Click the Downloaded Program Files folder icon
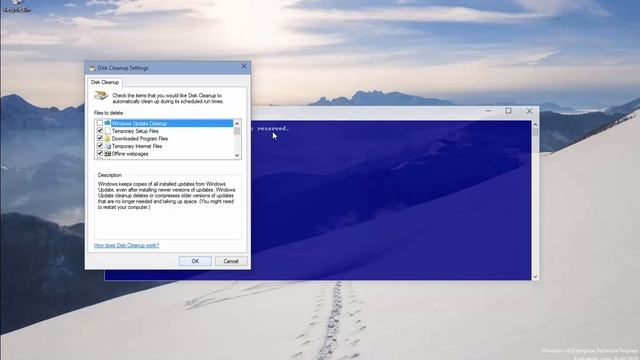The image size is (640, 360). point(107,138)
